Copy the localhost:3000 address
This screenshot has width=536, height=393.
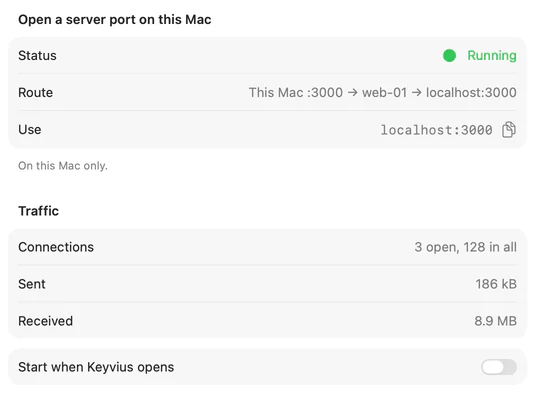click(509, 130)
